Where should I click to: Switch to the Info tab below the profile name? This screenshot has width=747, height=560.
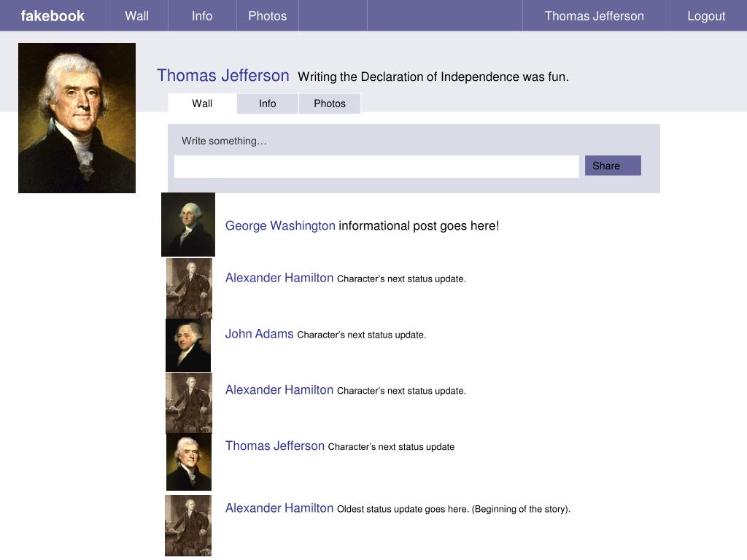(267, 104)
